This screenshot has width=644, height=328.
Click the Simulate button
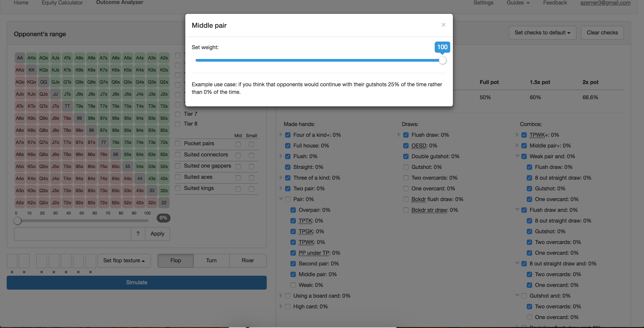(x=136, y=283)
